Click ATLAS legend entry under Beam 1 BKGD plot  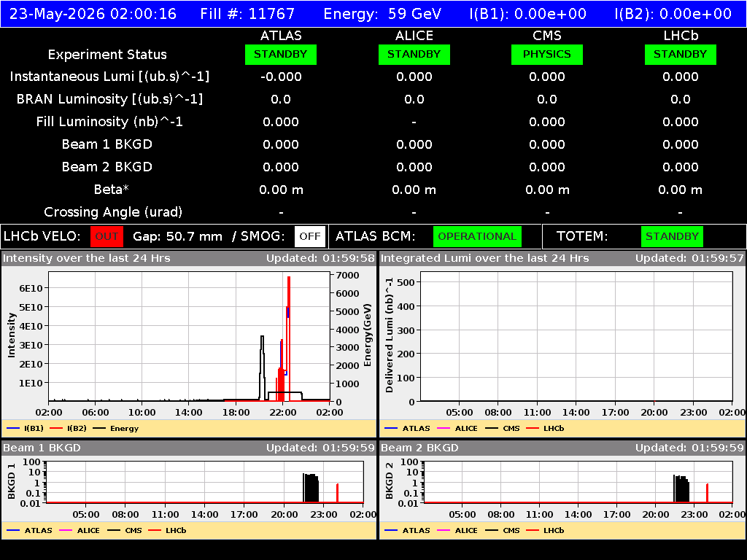click(29, 531)
